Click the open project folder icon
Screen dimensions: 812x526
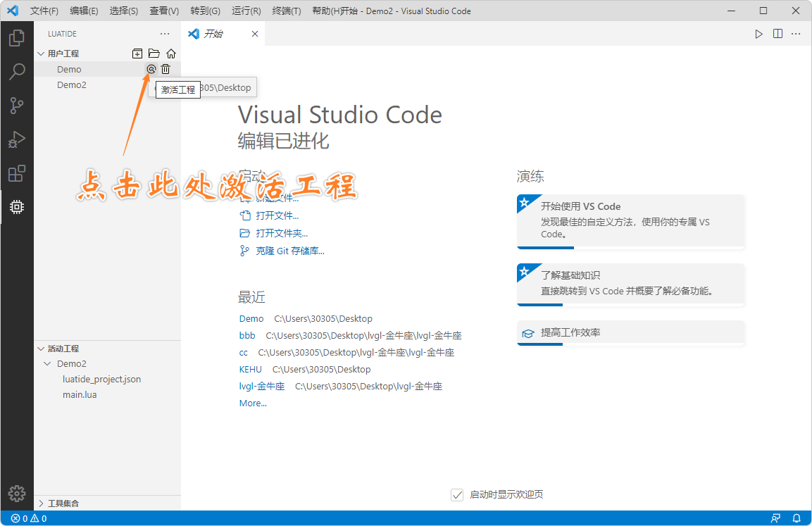154,54
